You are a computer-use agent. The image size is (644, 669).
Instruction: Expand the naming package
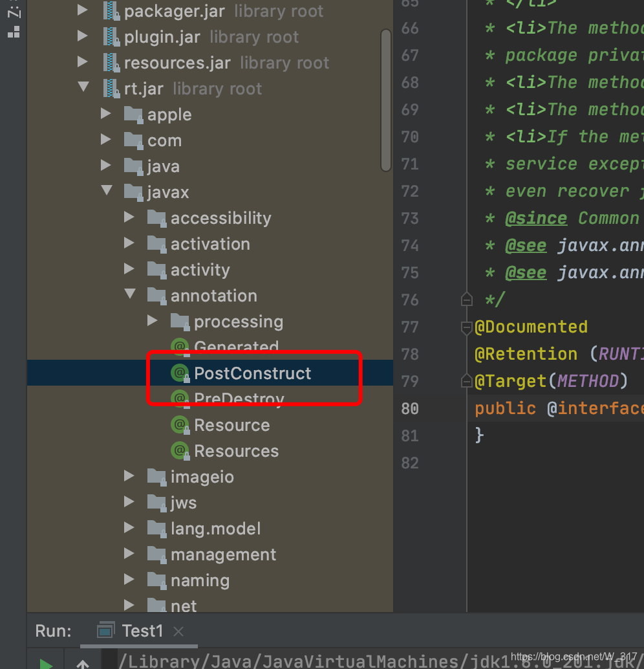tap(129, 580)
